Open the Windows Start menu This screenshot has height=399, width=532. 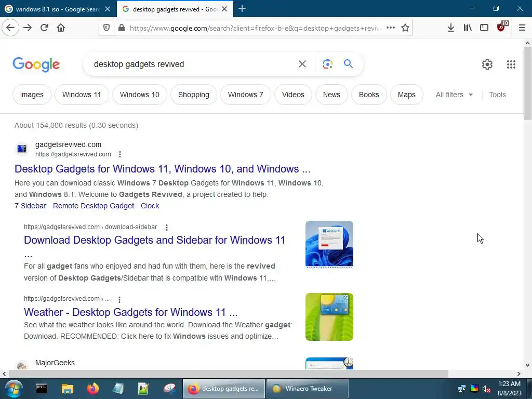(x=14, y=389)
